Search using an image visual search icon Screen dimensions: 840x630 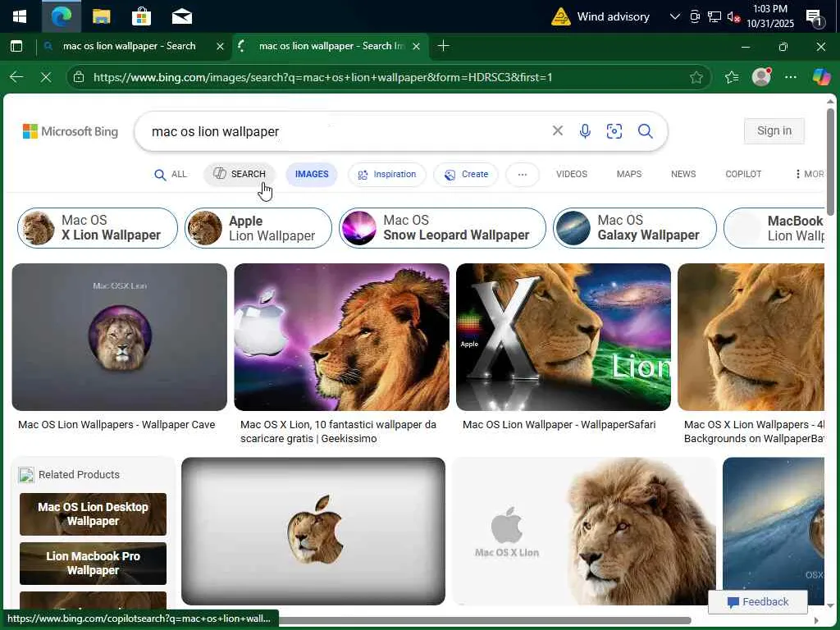pos(614,131)
